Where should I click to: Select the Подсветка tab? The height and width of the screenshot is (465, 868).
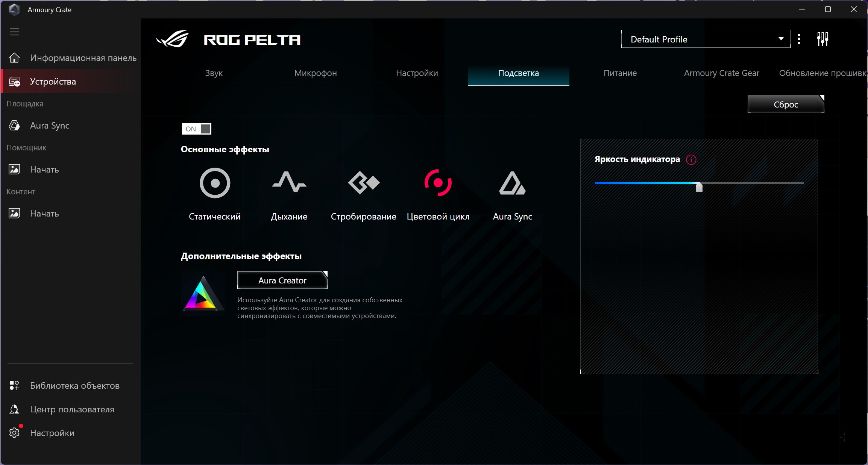(519, 73)
